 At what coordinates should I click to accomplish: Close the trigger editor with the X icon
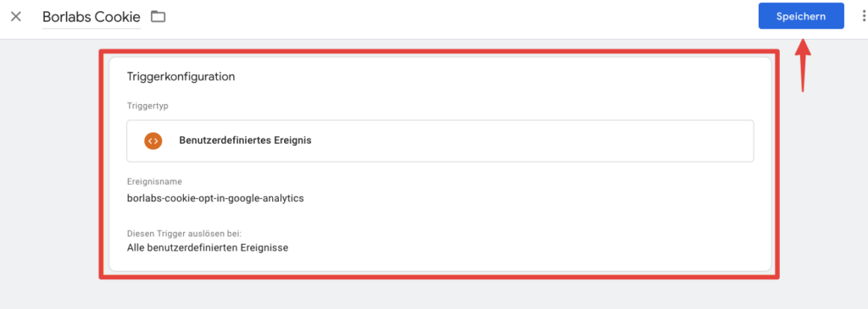tap(16, 17)
